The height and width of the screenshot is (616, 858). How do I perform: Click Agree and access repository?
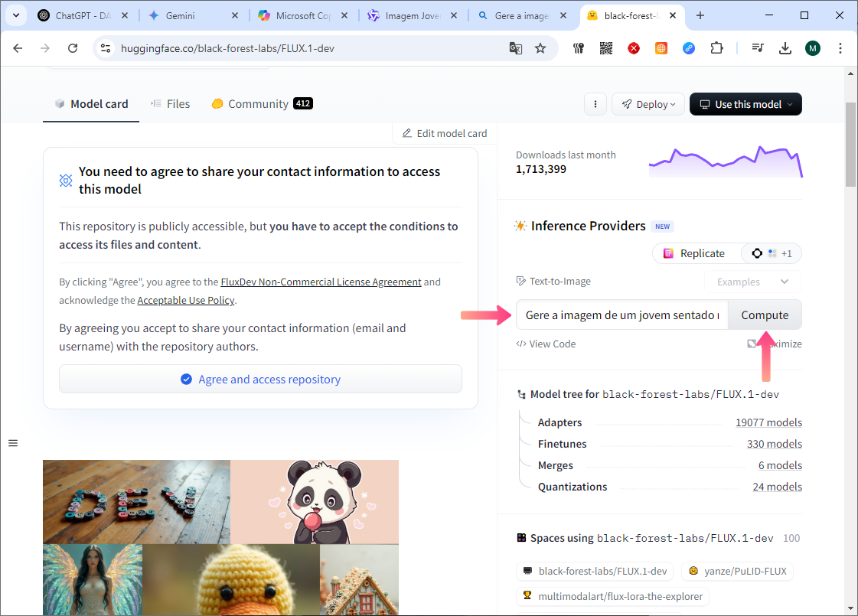coord(260,379)
